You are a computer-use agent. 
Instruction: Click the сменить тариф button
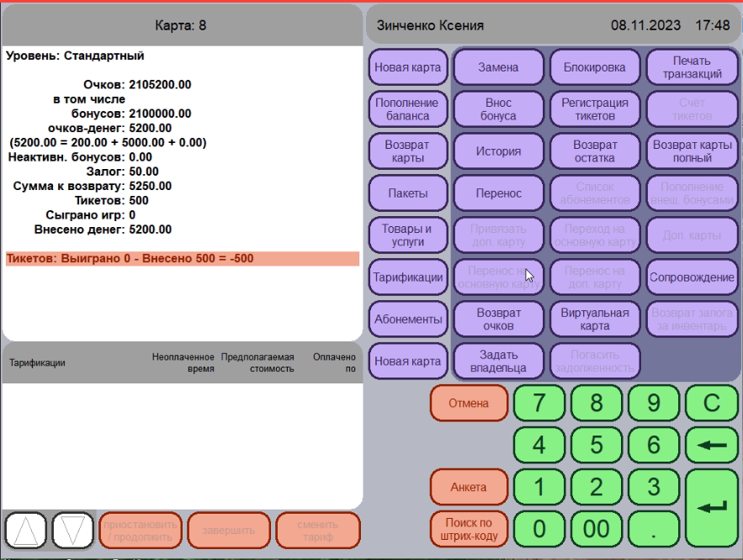(318, 531)
